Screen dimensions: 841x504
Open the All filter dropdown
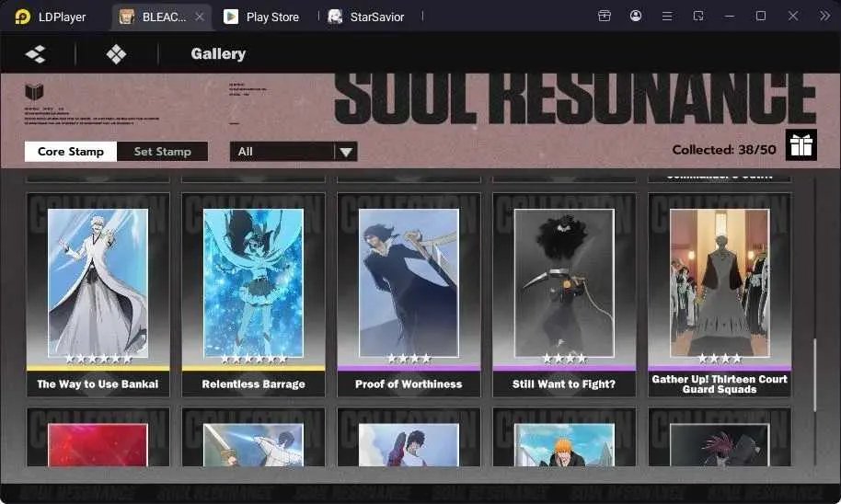(x=294, y=152)
